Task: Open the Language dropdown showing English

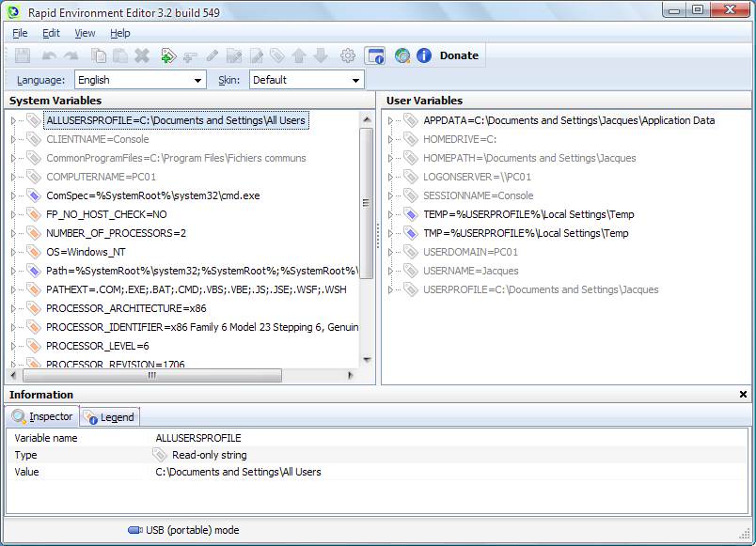Action: pos(140,80)
